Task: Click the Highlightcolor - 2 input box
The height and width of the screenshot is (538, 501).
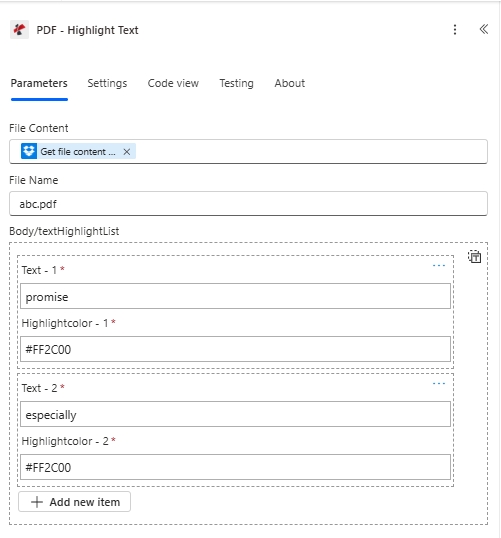Action: [x=235, y=467]
